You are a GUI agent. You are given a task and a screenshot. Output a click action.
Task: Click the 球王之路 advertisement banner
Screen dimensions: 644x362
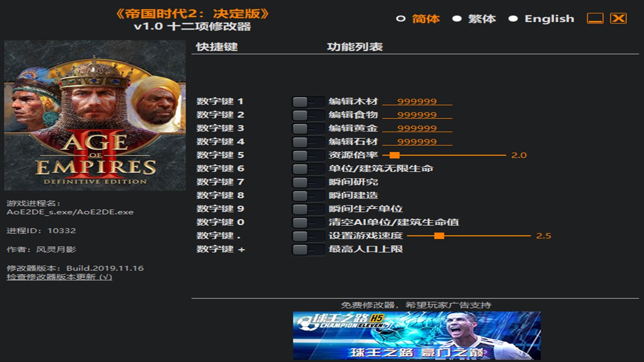click(x=417, y=336)
